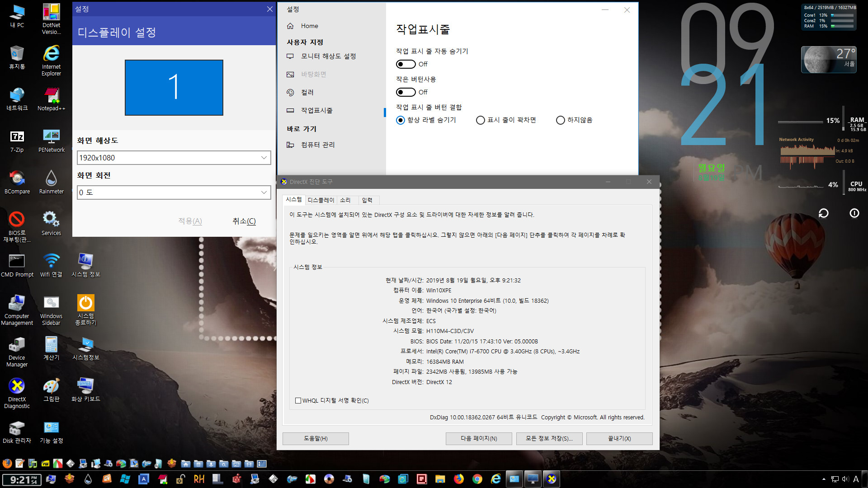Switch to 디스플레이 tab in DirectX tool
The image size is (868, 488).
pyautogui.click(x=321, y=200)
